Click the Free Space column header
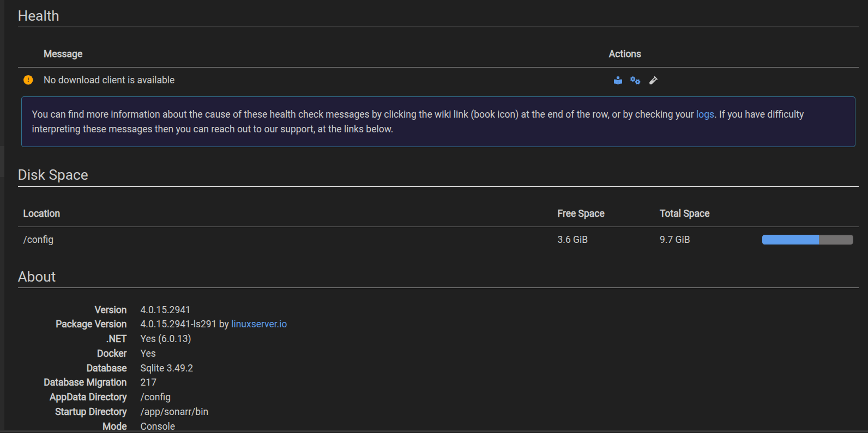 point(581,214)
